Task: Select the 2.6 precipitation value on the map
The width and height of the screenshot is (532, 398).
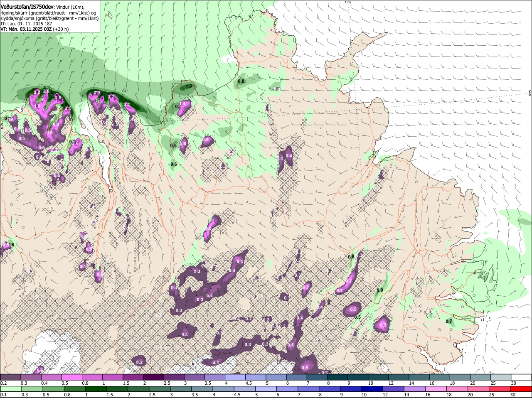Action: (x=69, y=108)
